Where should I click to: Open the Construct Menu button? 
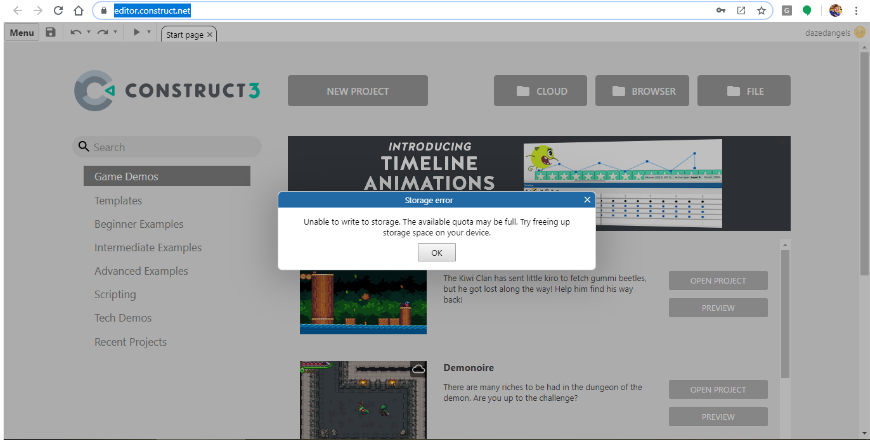click(22, 33)
